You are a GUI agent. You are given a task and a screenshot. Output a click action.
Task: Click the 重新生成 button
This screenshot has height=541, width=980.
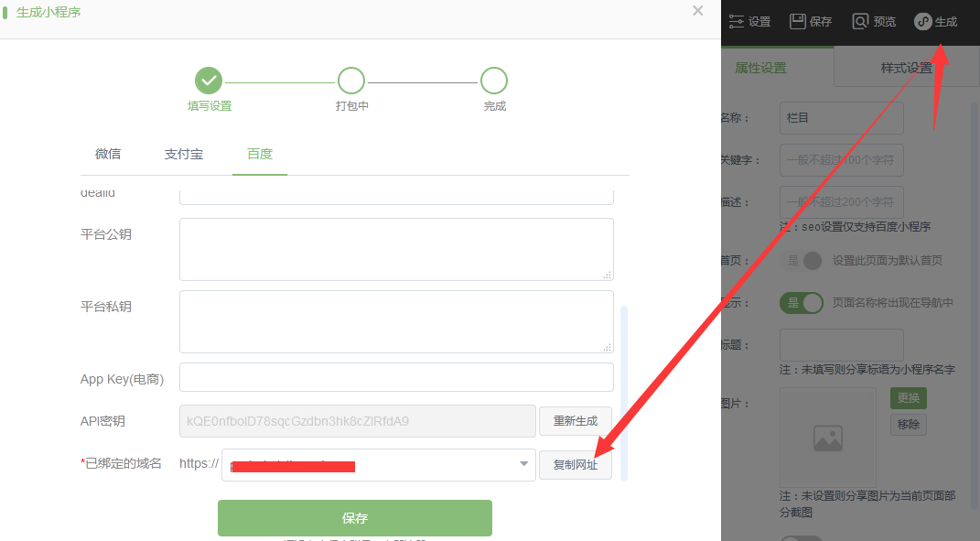pos(575,421)
